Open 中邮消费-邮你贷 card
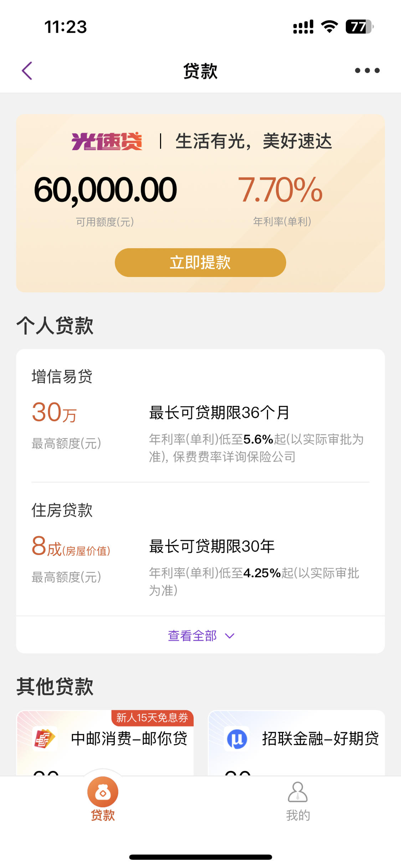This screenshot has width=401, height=868. click(105, 743)
